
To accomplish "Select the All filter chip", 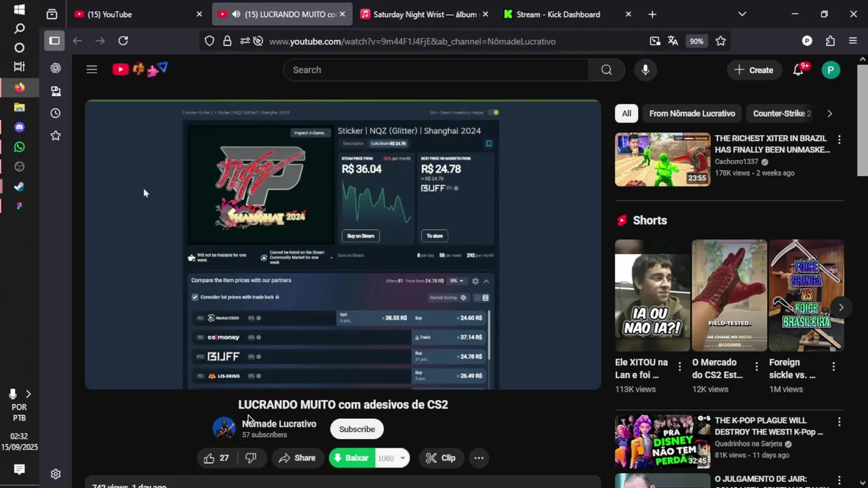I will click(627, 113).
